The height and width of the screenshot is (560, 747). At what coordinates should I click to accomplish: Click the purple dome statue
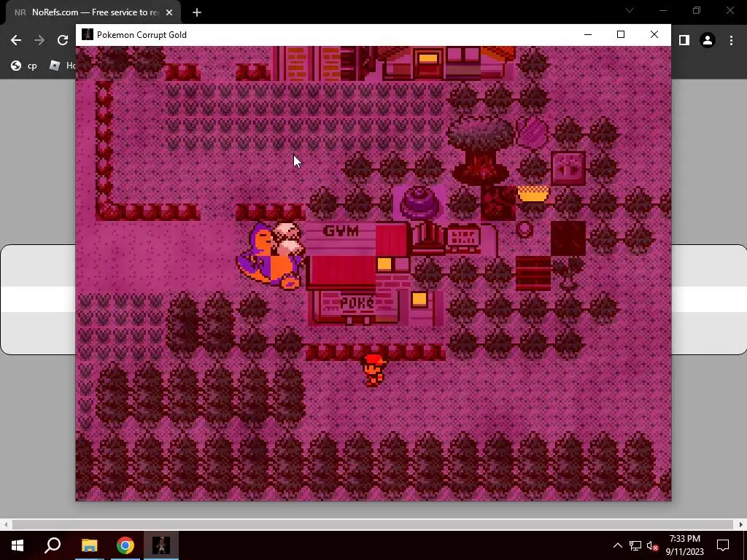pyautogui.click(x=419, y=203)
